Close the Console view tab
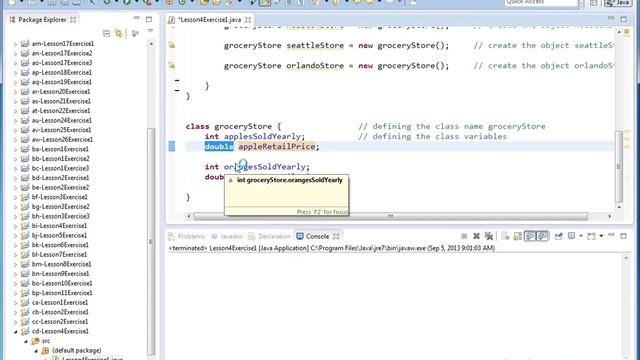Image resolution: width=640 pixels, height=360 pixels. point(336,236)
